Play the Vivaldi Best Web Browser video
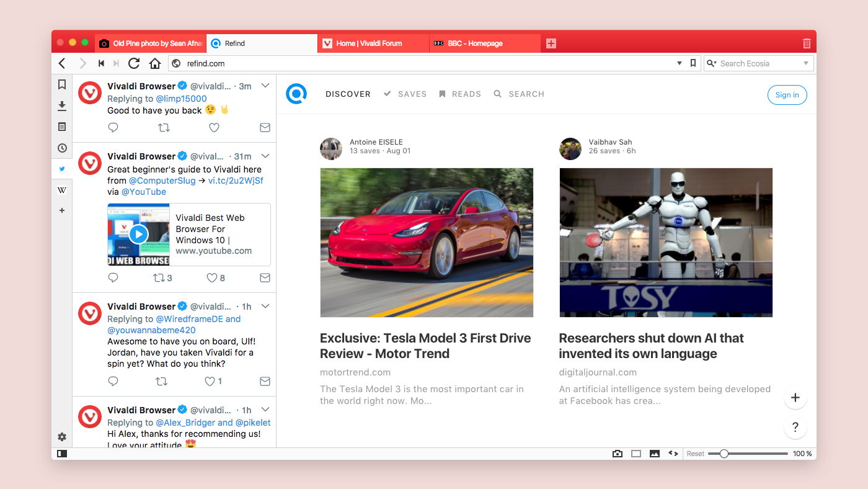 click(138, 234)
